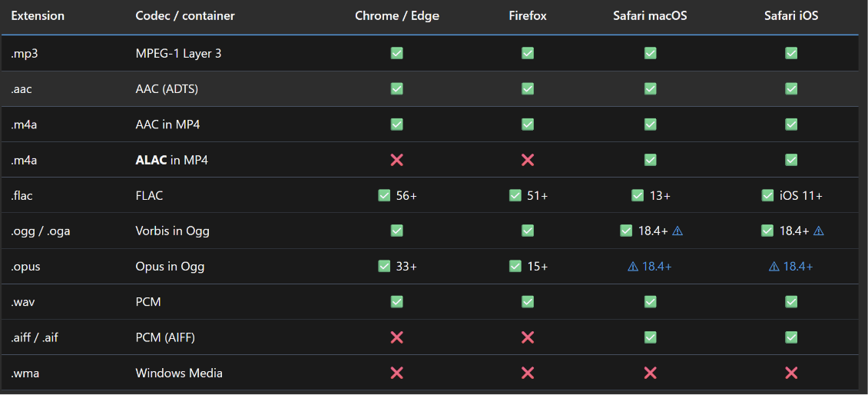This screenshot has width=868, height=395.
Task: Click the .mp3 Firefox support checkmark
Action: coord(528,53)
